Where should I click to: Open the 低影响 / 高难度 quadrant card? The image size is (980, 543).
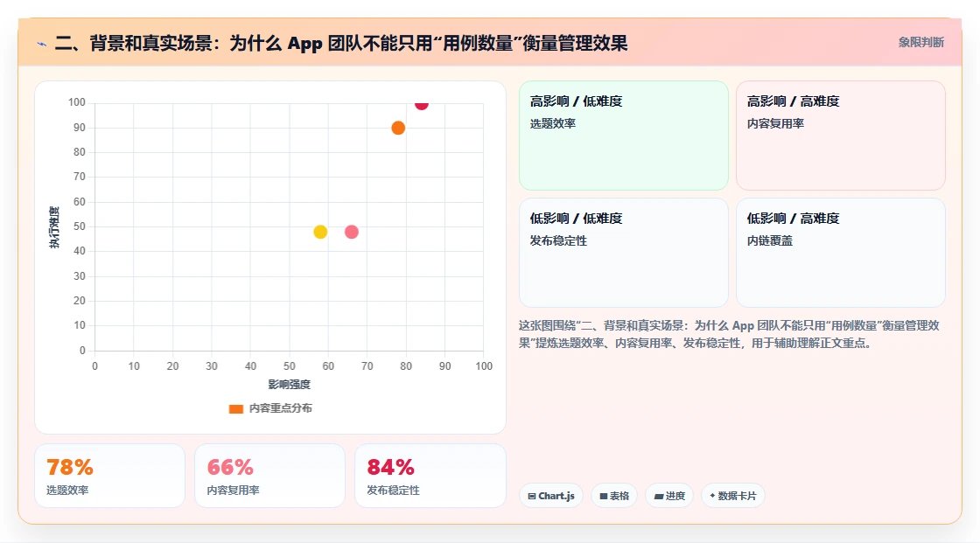(x=841, y=253)
